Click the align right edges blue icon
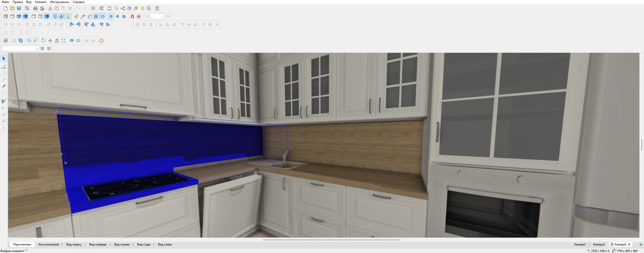This screenshot has height=253, width=644. 78,24
